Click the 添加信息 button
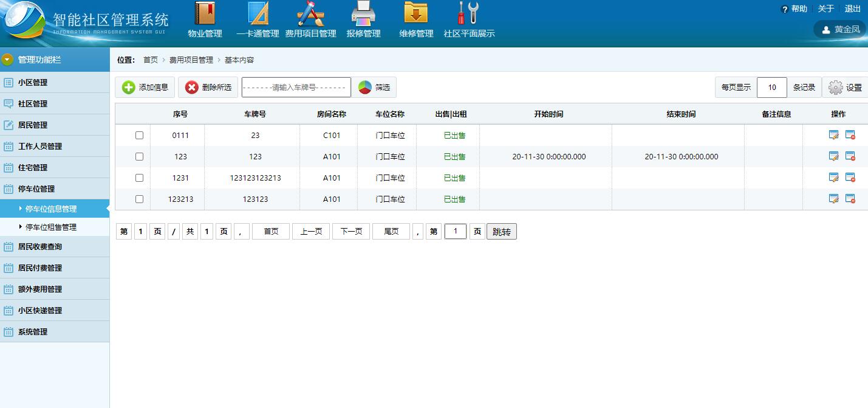Viewport: 868px width, 408px height. click(145, 88)
